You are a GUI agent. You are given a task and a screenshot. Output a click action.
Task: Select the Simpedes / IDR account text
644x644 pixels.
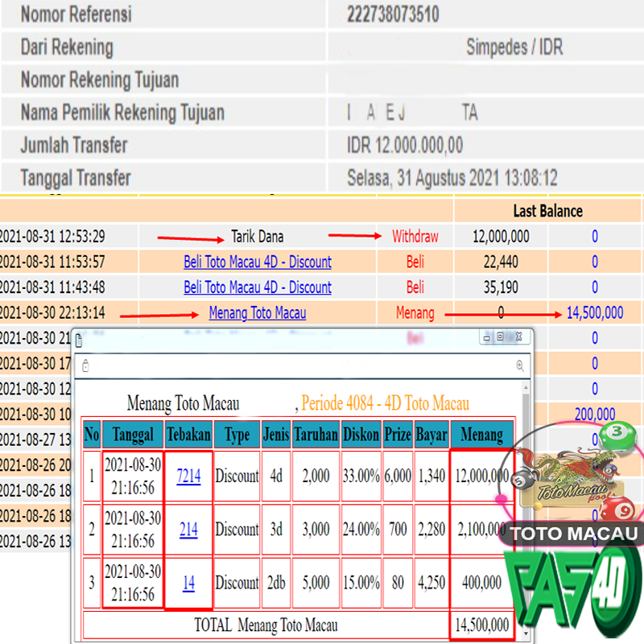(x=514, y=47)
